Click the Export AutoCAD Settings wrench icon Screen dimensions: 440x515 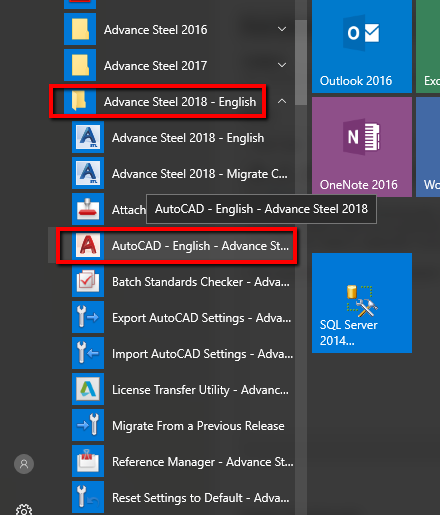click(88, 317)
